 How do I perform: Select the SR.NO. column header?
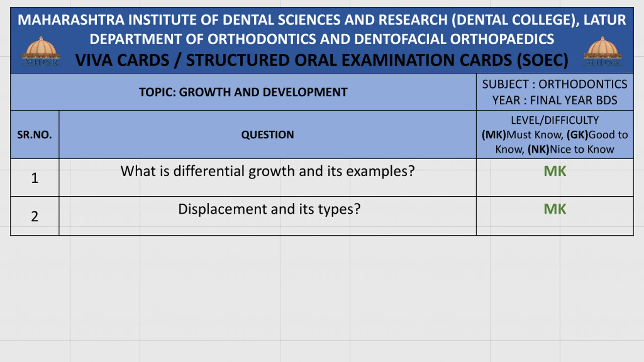point(35,135)
